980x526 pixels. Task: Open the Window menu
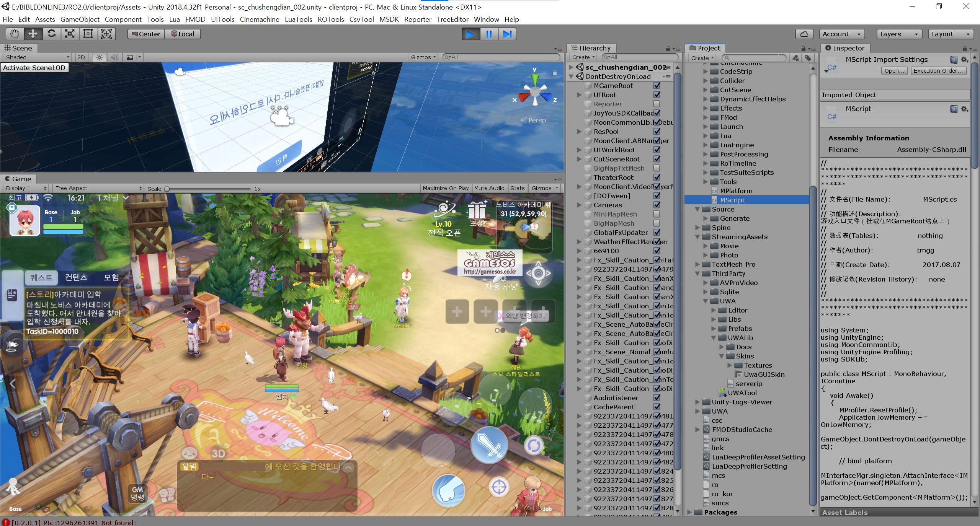[486, 19]
